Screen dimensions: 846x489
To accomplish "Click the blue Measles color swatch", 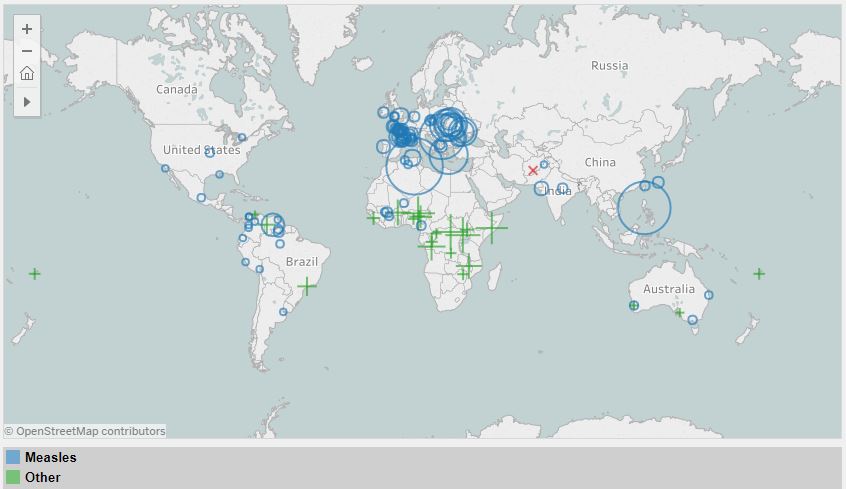I will click(x=13, y=457).
